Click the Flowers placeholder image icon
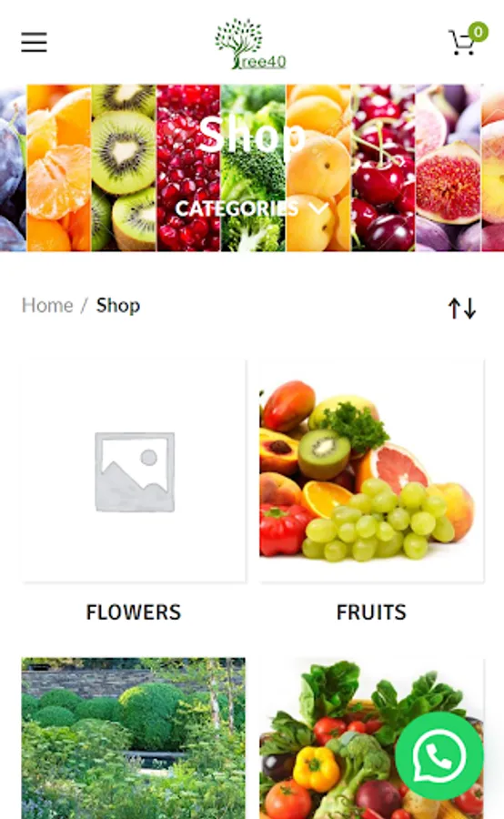The height and width of the screenshot is (819, 504). point(135,471)
